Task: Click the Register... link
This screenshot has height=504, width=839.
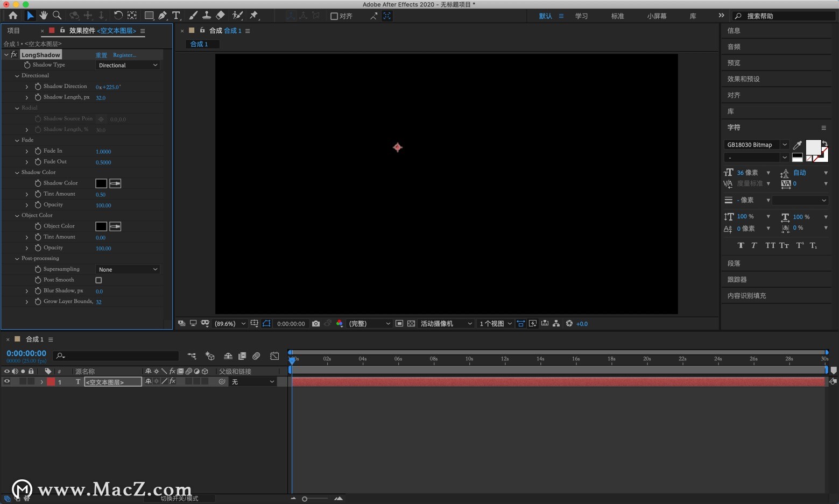Action: pyautogui.click(x=124, y=55)
